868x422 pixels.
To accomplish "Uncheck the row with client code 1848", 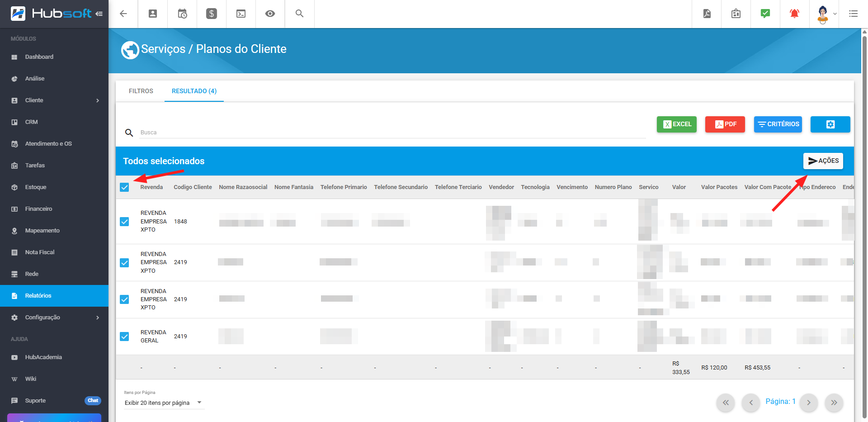I will coord(124,222).
